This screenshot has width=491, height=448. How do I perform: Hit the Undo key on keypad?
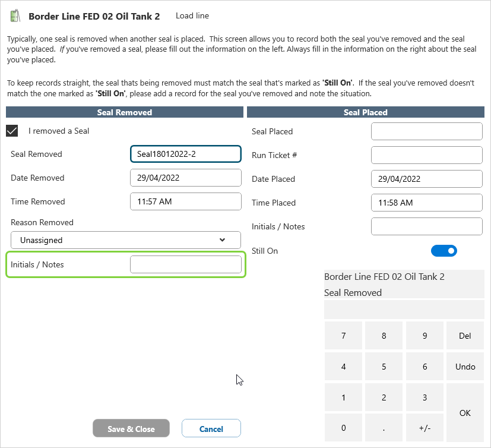coord(465,367)
